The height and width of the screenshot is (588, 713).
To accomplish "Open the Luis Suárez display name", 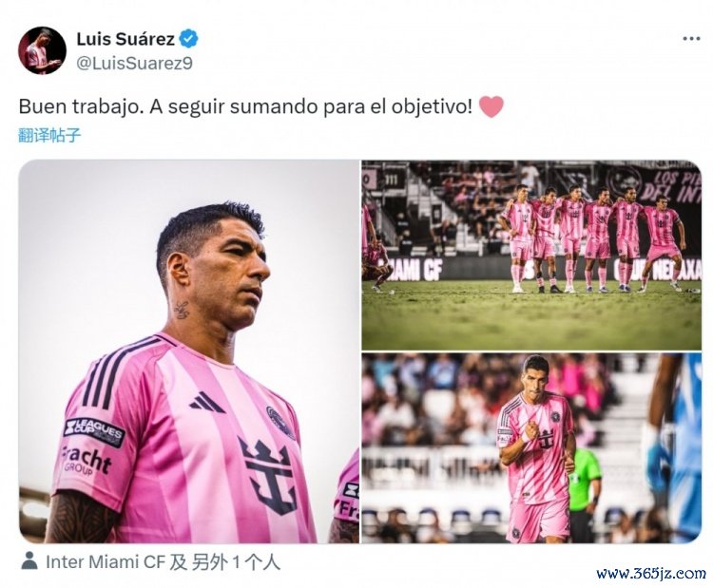I will coord(125,39).
